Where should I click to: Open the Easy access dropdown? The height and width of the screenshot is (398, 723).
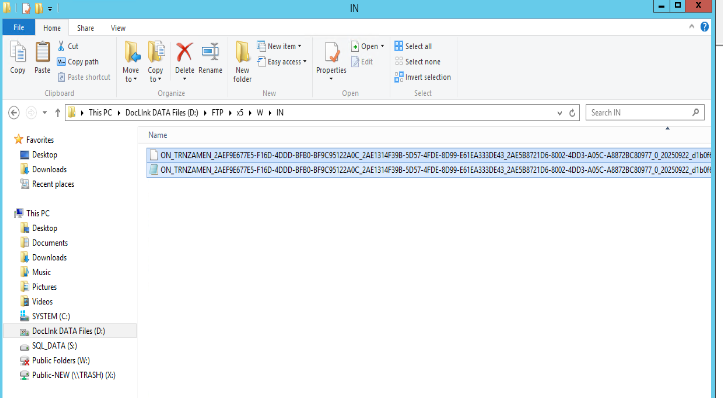(282, 62)
